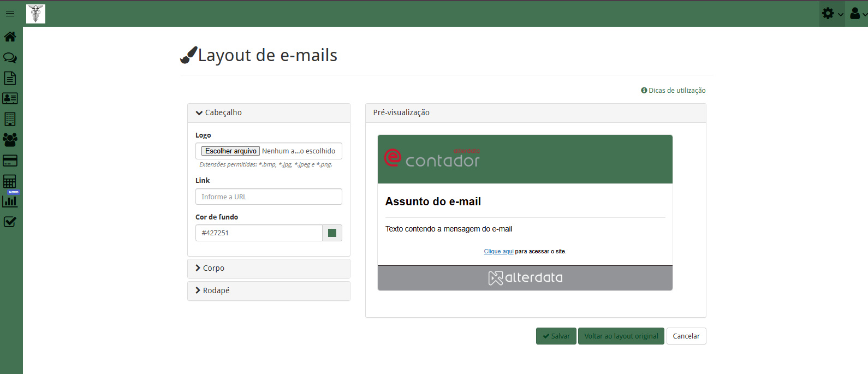Click Voltar ao layout original button
The height and width of the screenshot is (374, 868).
tap(621, 336)
